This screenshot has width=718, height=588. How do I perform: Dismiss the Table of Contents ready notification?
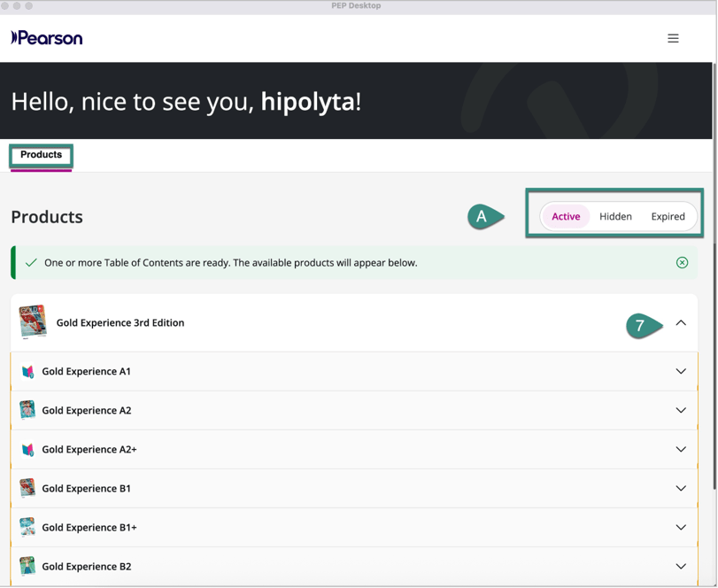pos(682,262)
